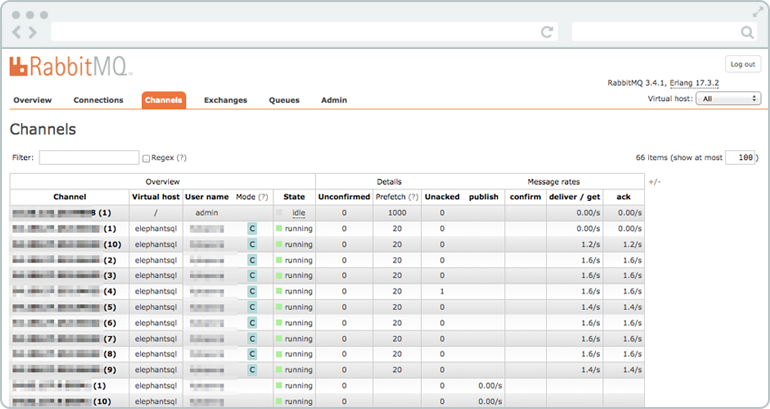Click the Mode column help question mark

point(263,197)
